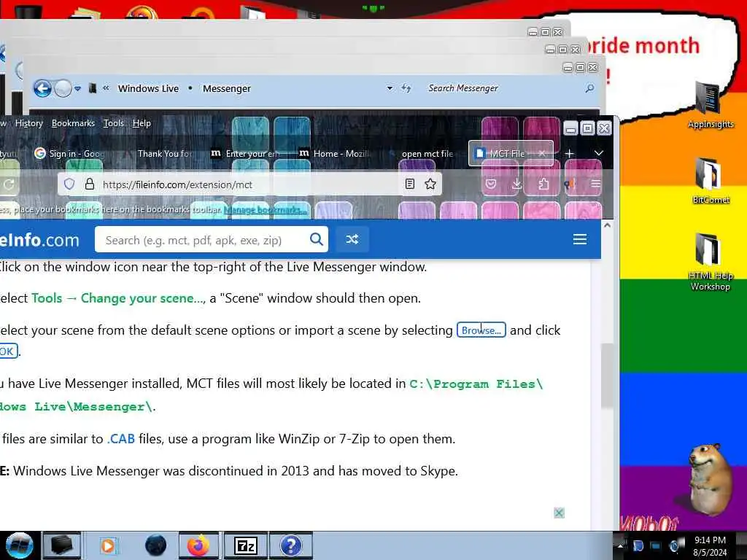Image resolution: width=747 pixels, height=560 pixels.
Task: Click the page scrollbar up arrow
Action: [607, 225]
